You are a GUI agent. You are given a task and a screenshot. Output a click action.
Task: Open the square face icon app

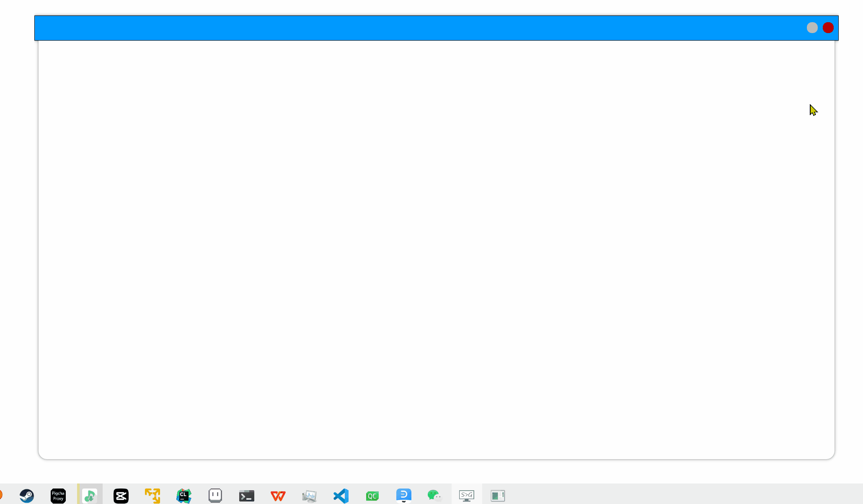(215, 496)
